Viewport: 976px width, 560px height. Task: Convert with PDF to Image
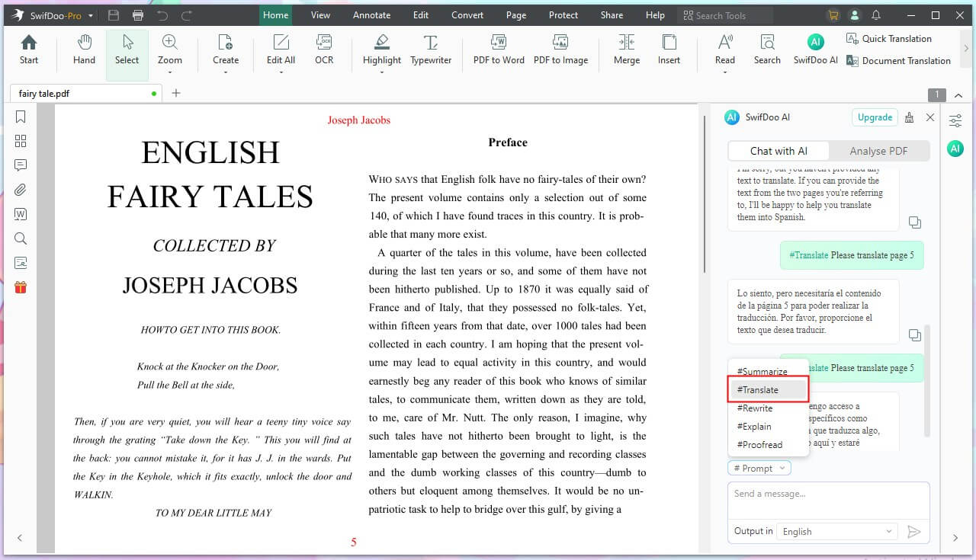560,50
